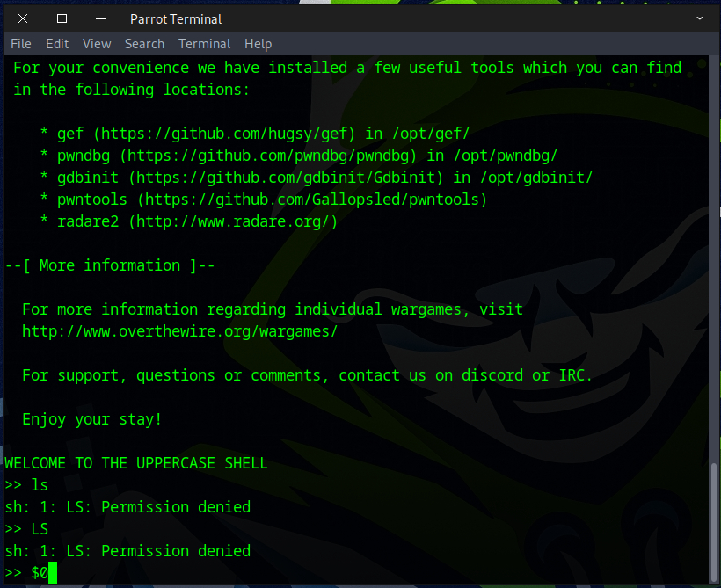Click the Parrot Terminal title text

(176, 18)
